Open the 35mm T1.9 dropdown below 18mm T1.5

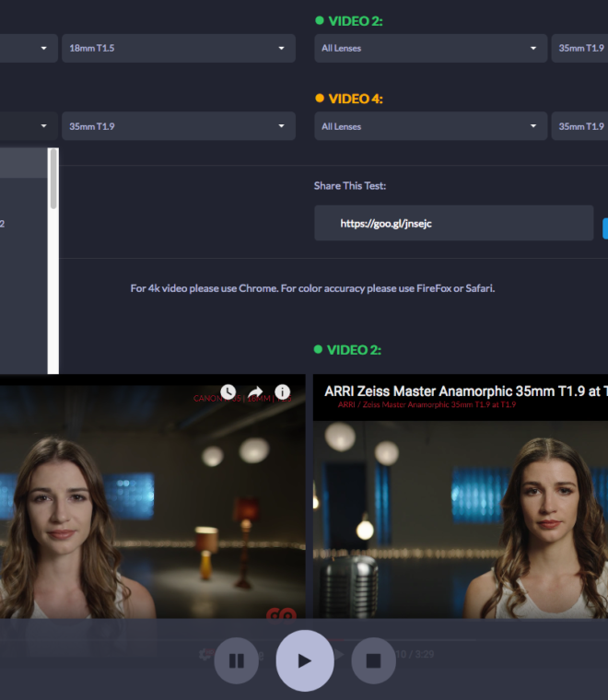(179, 126)
